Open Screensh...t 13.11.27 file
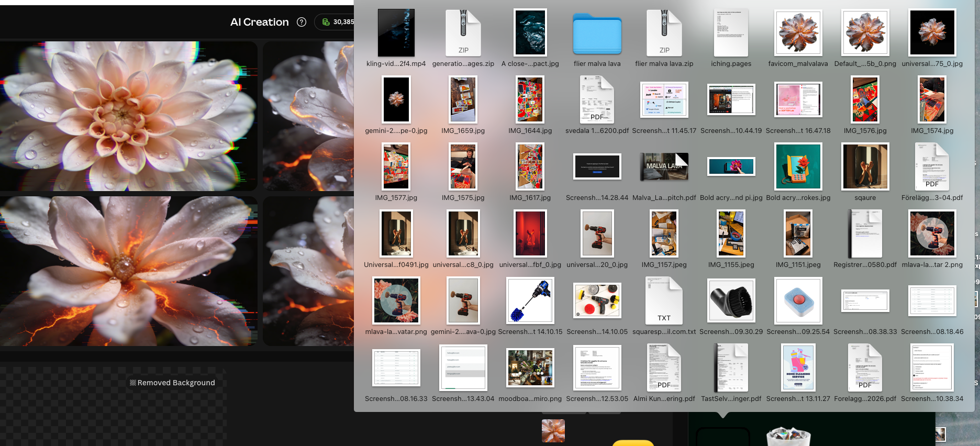This screenshot has width=980, height=446. click(x=798, y=367)
